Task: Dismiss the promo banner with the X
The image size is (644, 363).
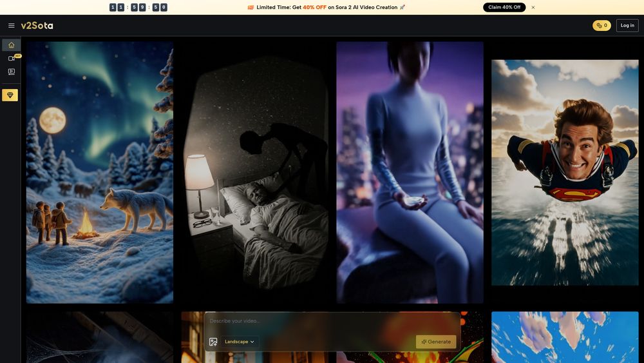Action: pyautogui.click(x=533, y=7)
